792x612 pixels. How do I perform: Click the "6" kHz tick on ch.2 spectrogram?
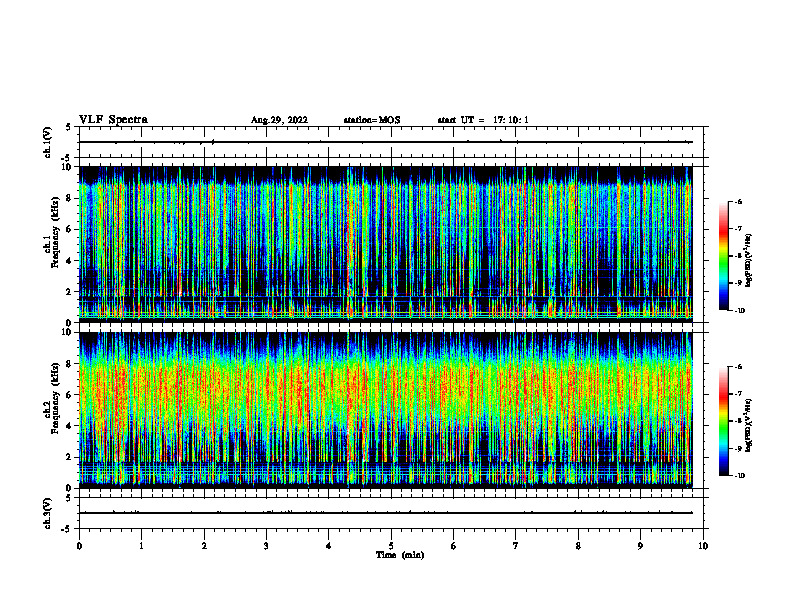tap(70, 395)
